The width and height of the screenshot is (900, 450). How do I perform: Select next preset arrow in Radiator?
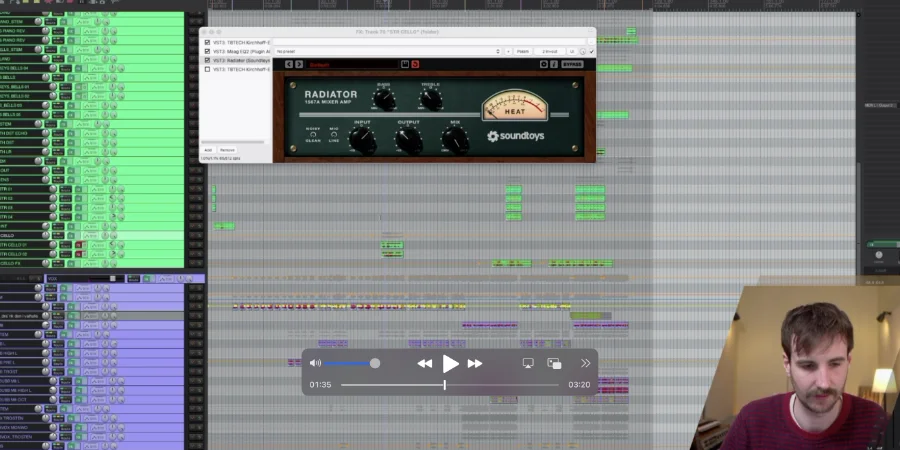pos(298,64)
